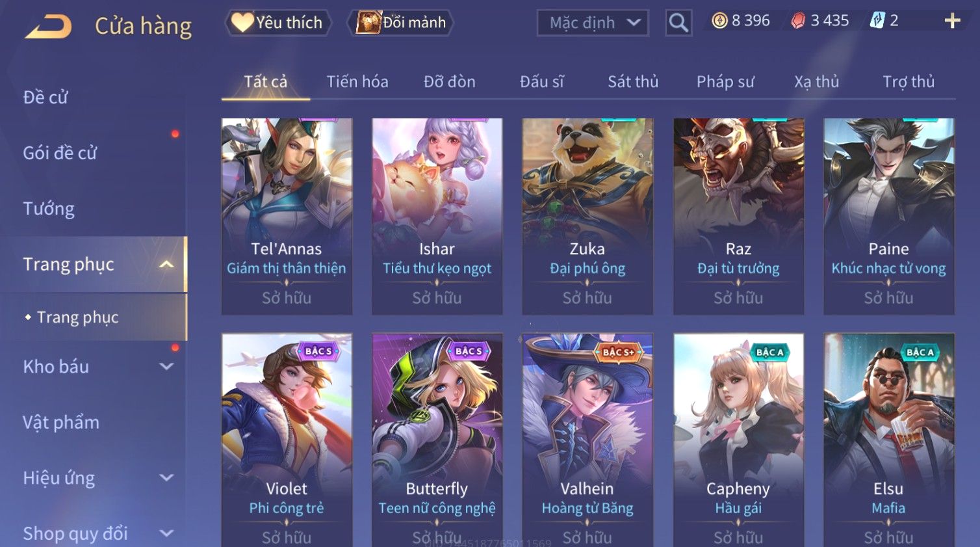Go back using the gold arrow icon
The image size is (980, 547).
tap(49, 27)
